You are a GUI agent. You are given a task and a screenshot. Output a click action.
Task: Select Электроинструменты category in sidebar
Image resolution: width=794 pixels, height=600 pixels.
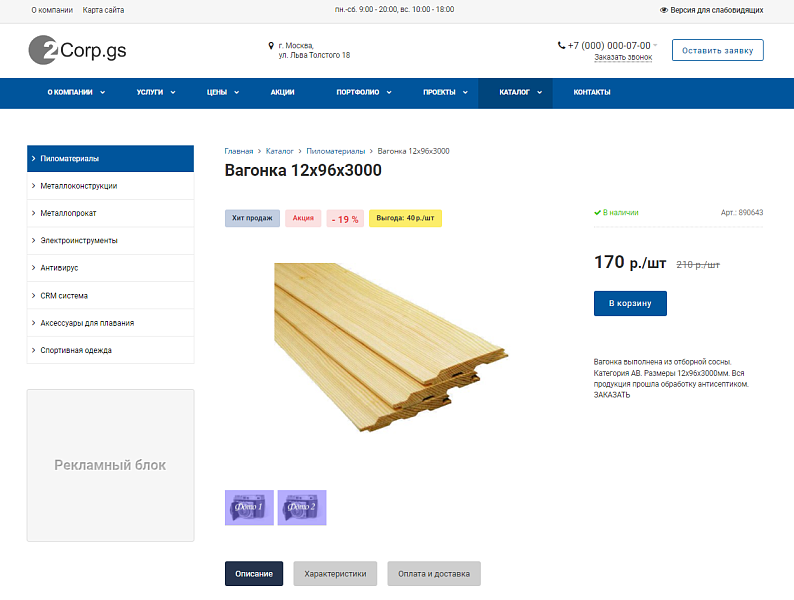[79, 240]
